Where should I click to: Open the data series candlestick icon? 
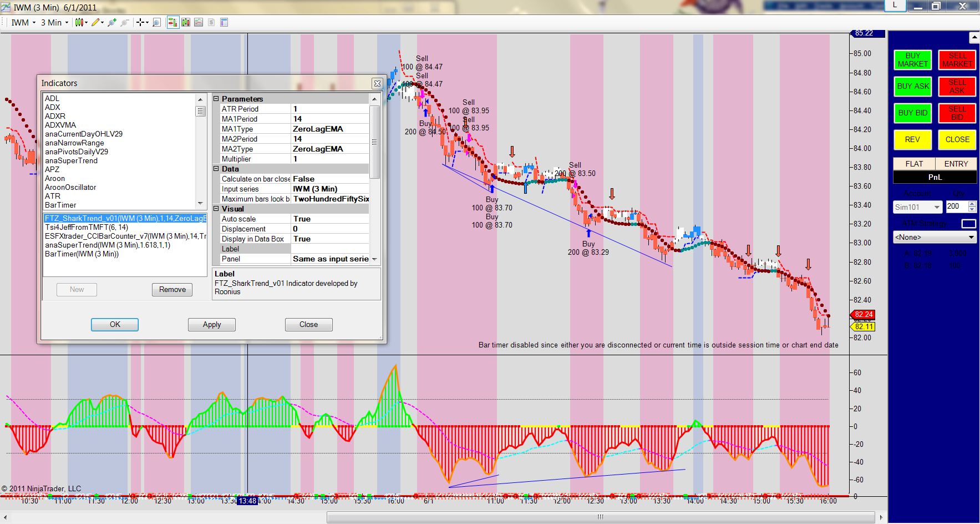coord(186,22)
